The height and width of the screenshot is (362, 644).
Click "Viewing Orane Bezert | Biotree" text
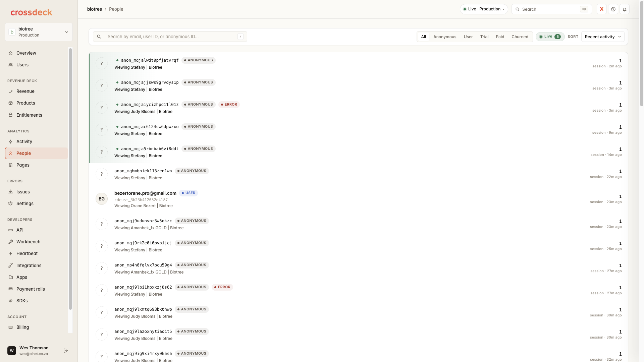tap(144, 206)
